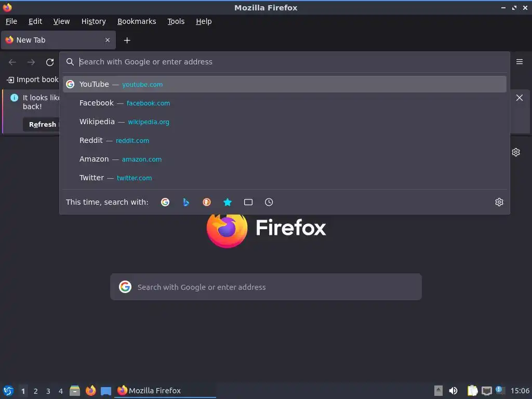Open the View menu
The image size is (532, 399).
(x=61, y=21)
